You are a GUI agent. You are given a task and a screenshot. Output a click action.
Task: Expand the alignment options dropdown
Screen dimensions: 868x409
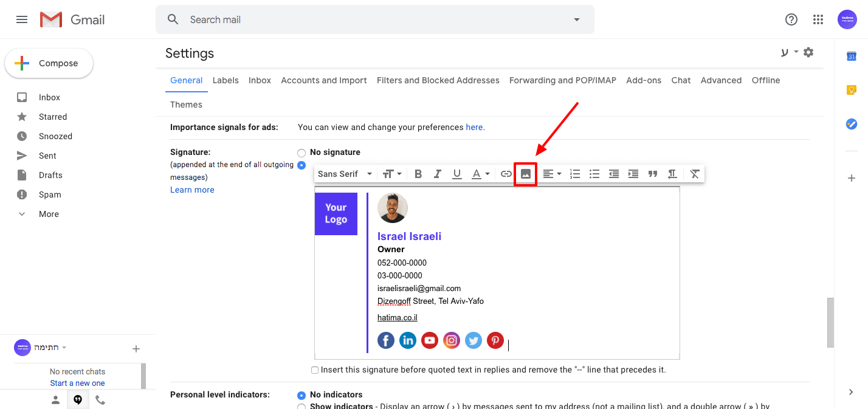click(552, 174)
